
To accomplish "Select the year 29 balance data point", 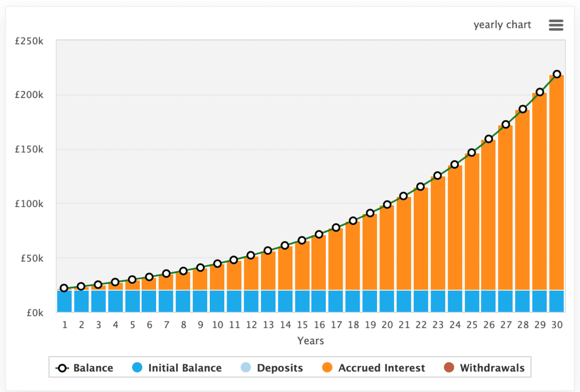I will coord(540,92).
